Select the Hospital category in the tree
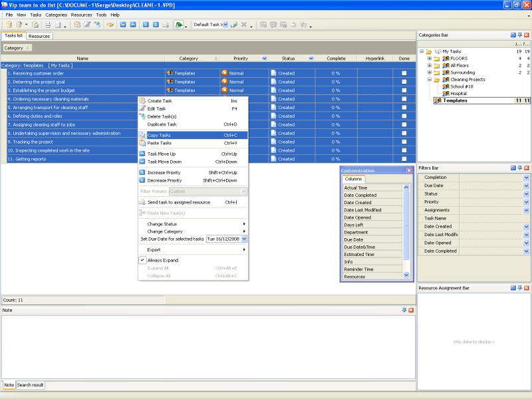This screenshot has height=399, width=532. coord(459,93)
